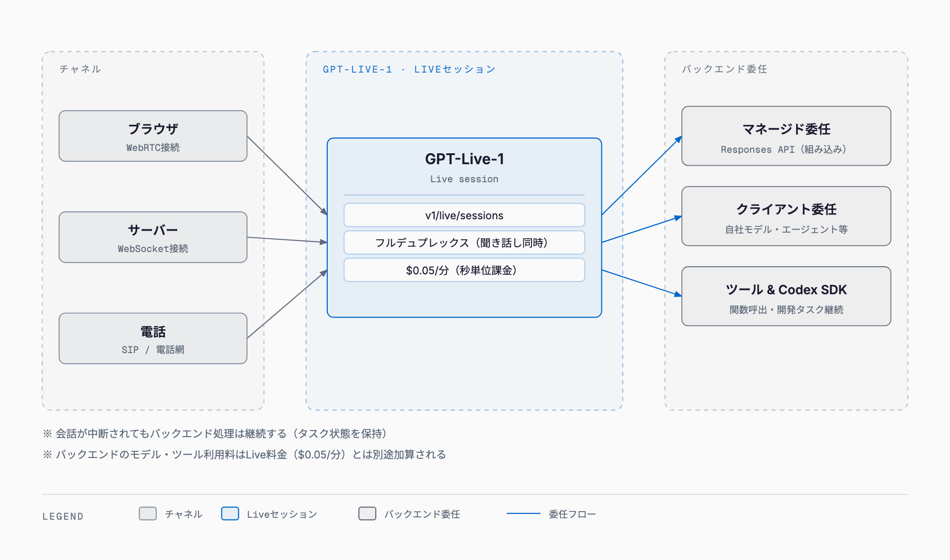Click the マネージド委任 box
Viewport: 950px width, 560px height.
[786, 136]
